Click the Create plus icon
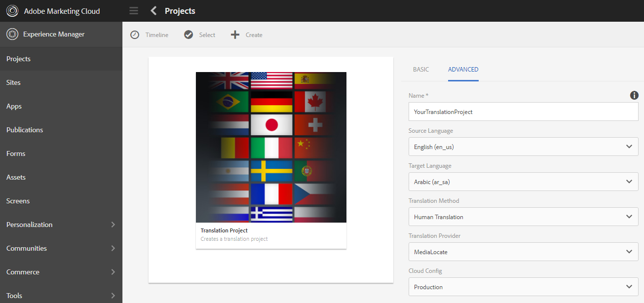The height and width of the screenshot is (303, 644). click(x=235, y=35)
